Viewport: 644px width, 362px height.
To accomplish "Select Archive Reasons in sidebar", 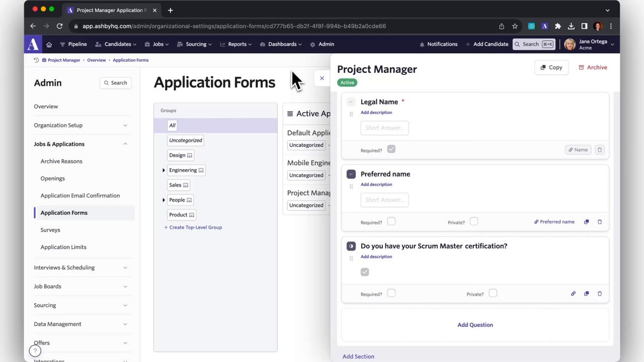I will tap(61, 161).
